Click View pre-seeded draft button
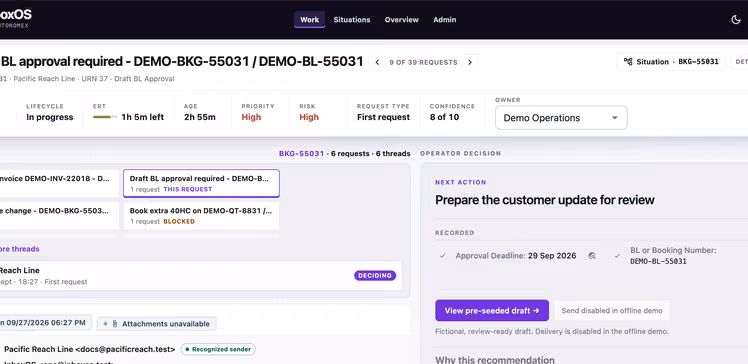The width and height of the screenshot is (748, 364). point(492,311)
